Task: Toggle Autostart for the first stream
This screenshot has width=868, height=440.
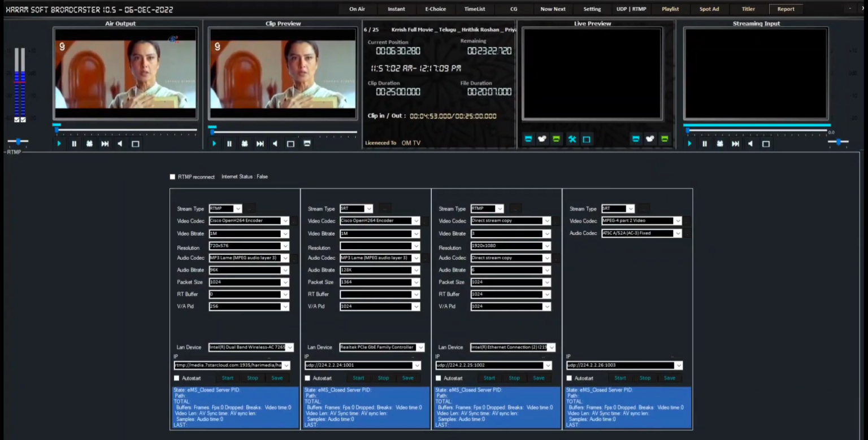Action: pos(177,378)
